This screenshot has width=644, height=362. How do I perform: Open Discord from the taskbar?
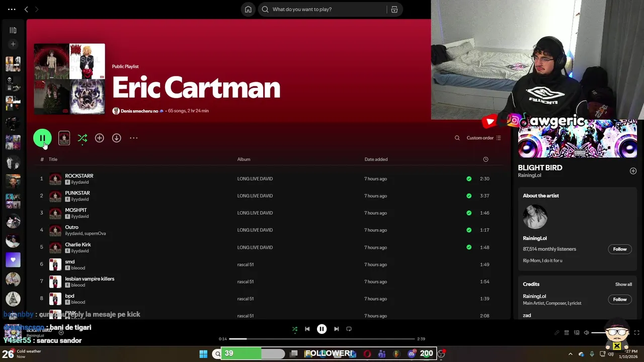pos(412,354)
